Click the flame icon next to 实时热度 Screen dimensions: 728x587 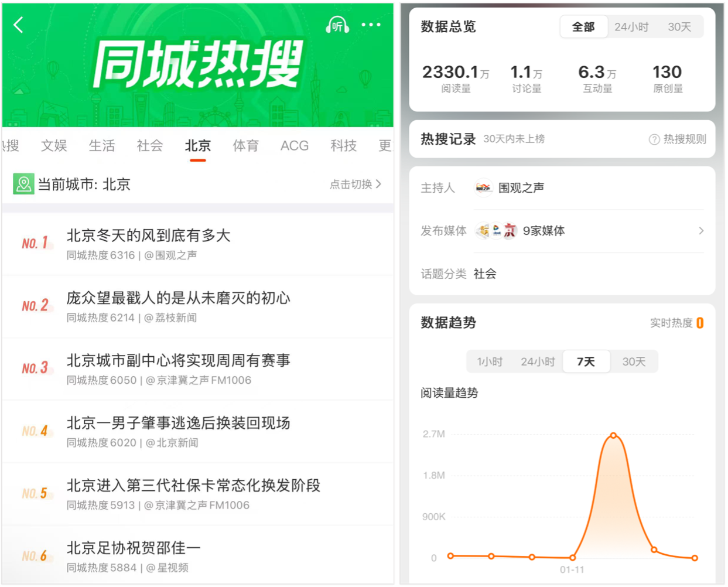pyautogui.click(x=701, y=322)
